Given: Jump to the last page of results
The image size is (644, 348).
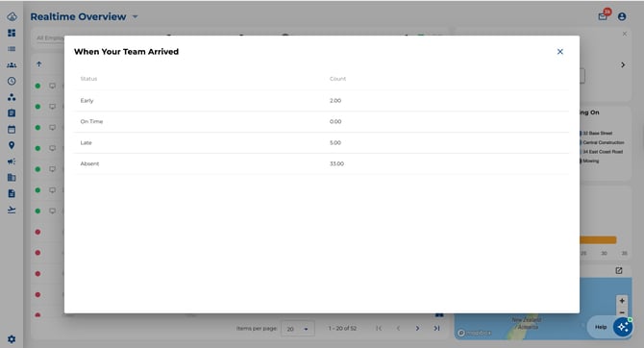Looking at the screenshot, I should [436, 328].
